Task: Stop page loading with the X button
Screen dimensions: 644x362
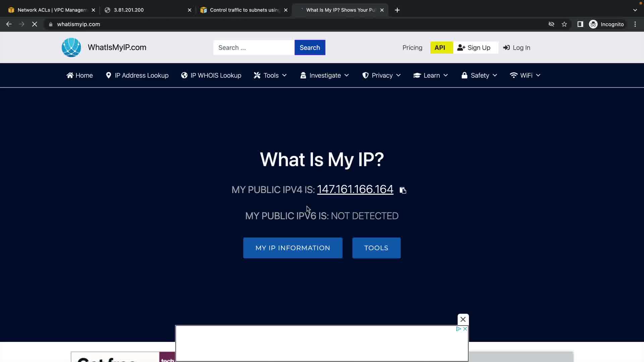Action: [35, 24]
